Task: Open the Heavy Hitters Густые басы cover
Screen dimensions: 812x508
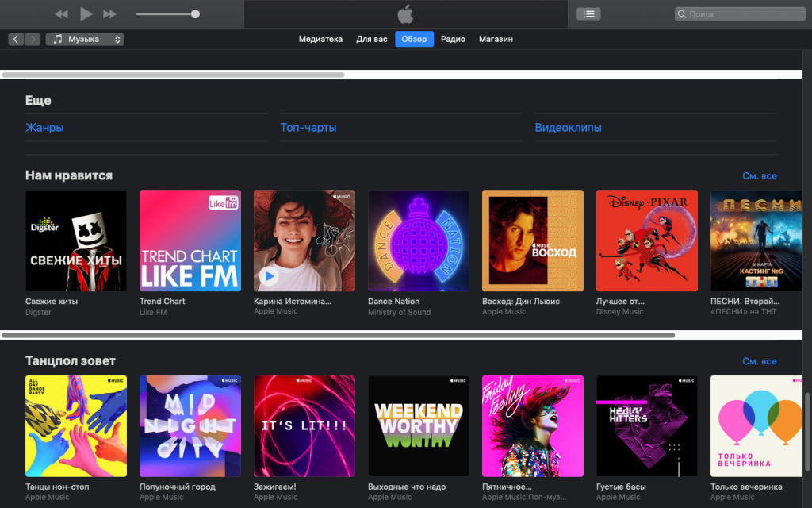Action: pos(647,426)
